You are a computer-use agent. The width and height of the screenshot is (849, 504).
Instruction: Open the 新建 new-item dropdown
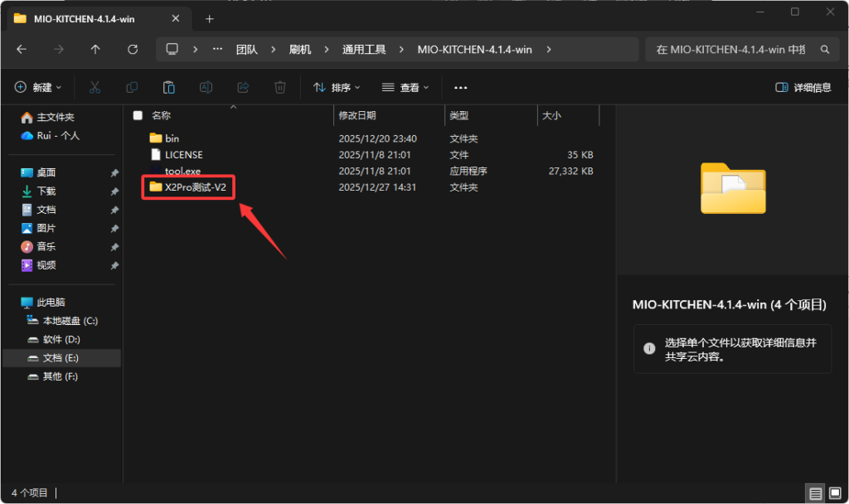tap(37, 87)
